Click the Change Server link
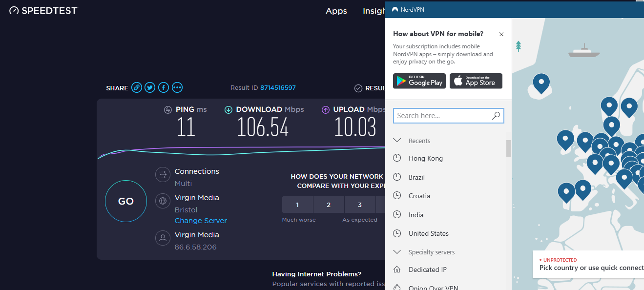The width and height of the screenshot is (644, 290). pos(201,221)
